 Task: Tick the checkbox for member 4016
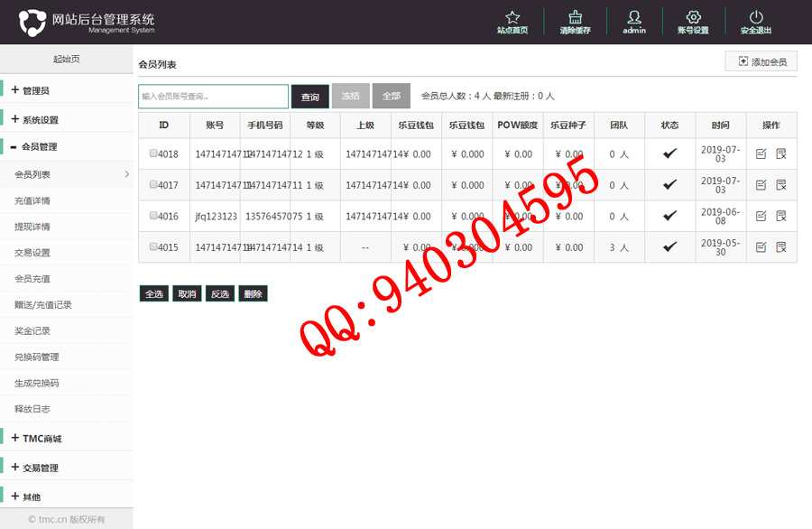click(x=153, y=216)
